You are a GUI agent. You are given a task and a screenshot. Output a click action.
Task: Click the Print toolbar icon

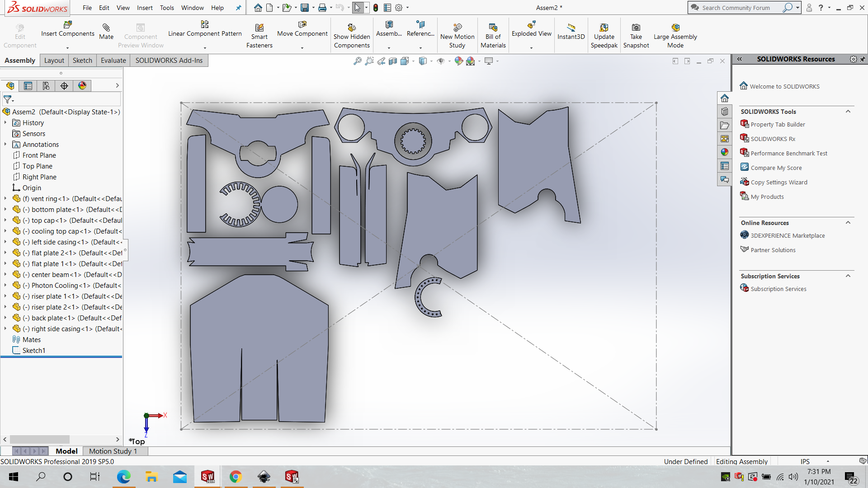[x=322, y=8]
